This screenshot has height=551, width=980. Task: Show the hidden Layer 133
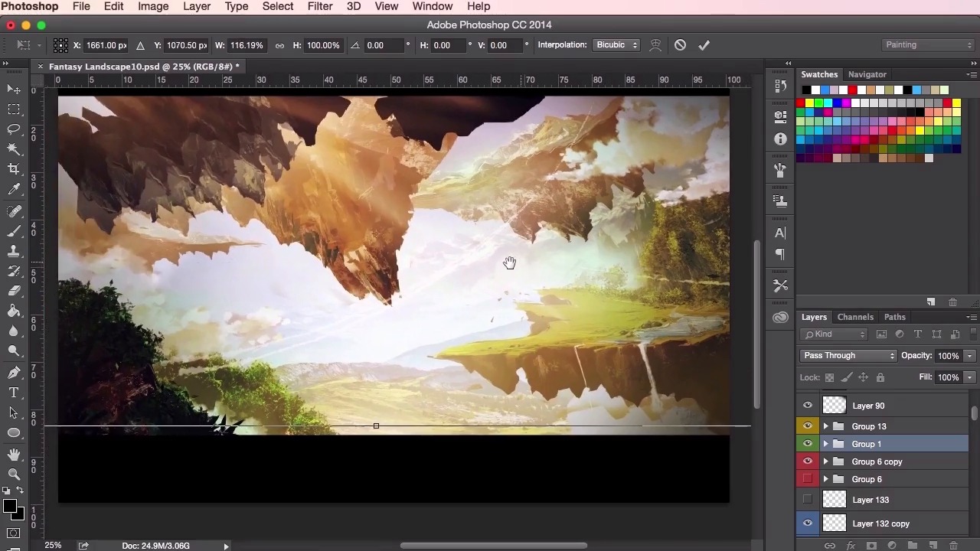[x=808, y=500]
